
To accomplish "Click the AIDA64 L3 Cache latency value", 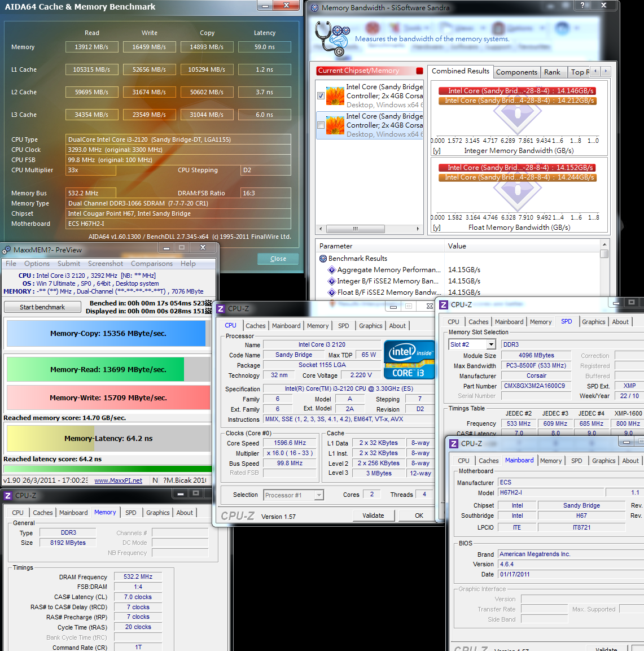I will point(265,115).
